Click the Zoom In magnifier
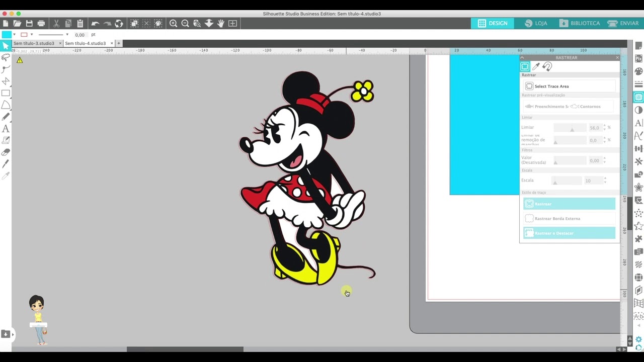This screenshot has height=362, width=644. [173, 24]
